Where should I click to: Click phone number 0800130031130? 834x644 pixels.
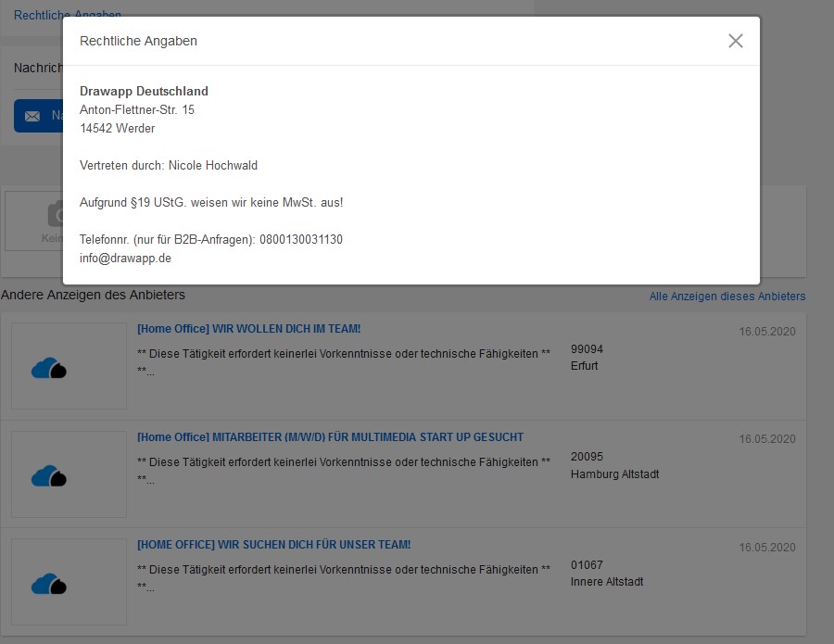301,239
